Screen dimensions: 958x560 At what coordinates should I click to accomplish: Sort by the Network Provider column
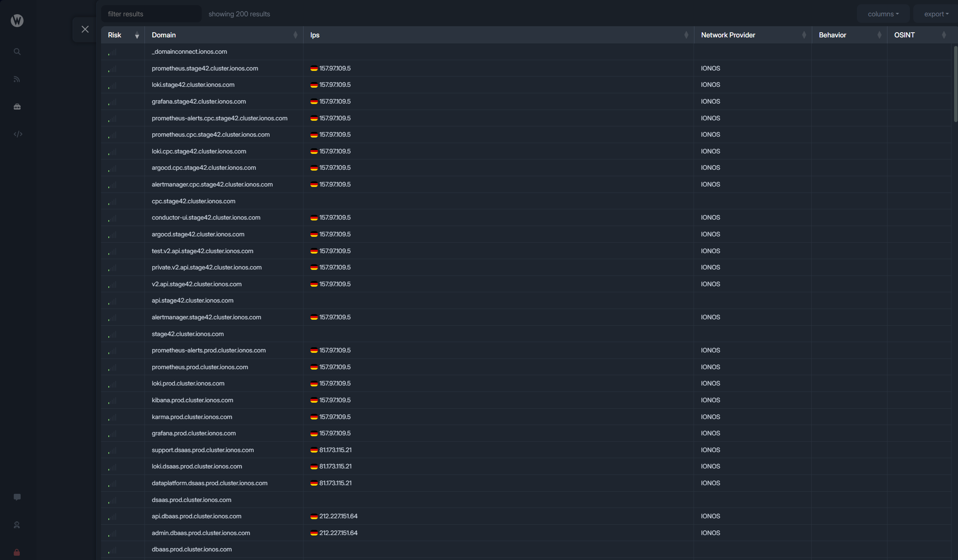[x=753, y=35]
